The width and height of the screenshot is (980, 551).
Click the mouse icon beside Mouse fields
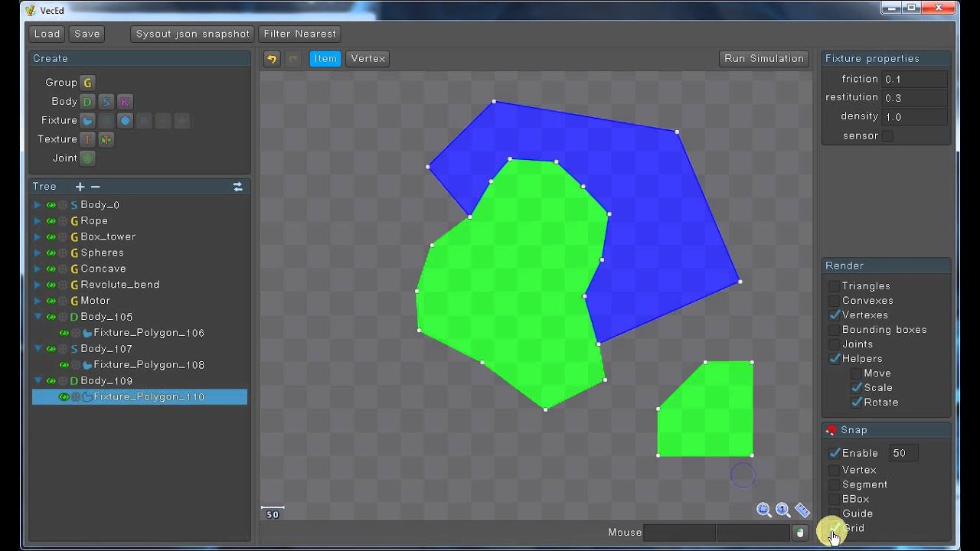coord(801,533)
